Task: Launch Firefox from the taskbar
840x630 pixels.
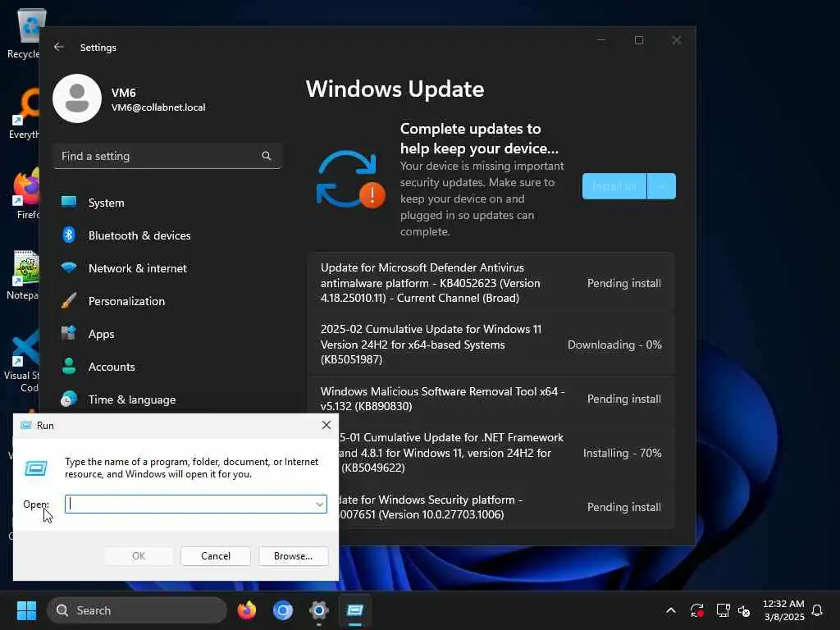Action: pyautogui.click(x=246, y=610)
